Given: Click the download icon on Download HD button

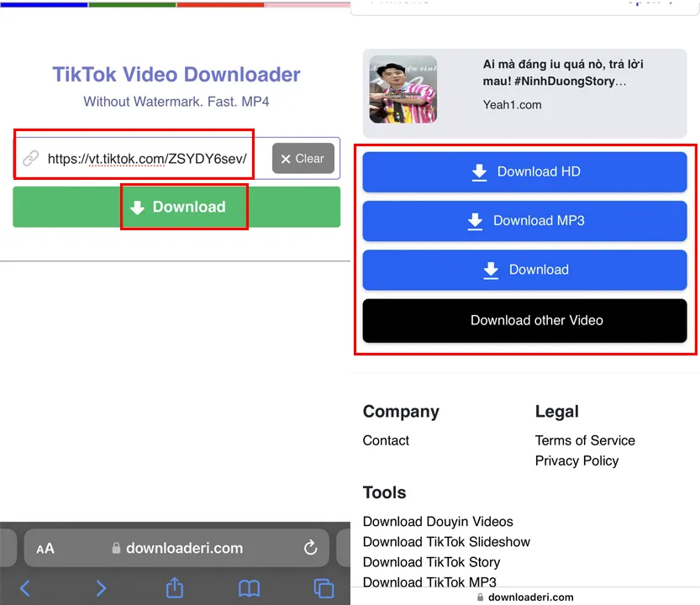Looking at the screenshot, I should click(480, 171).
